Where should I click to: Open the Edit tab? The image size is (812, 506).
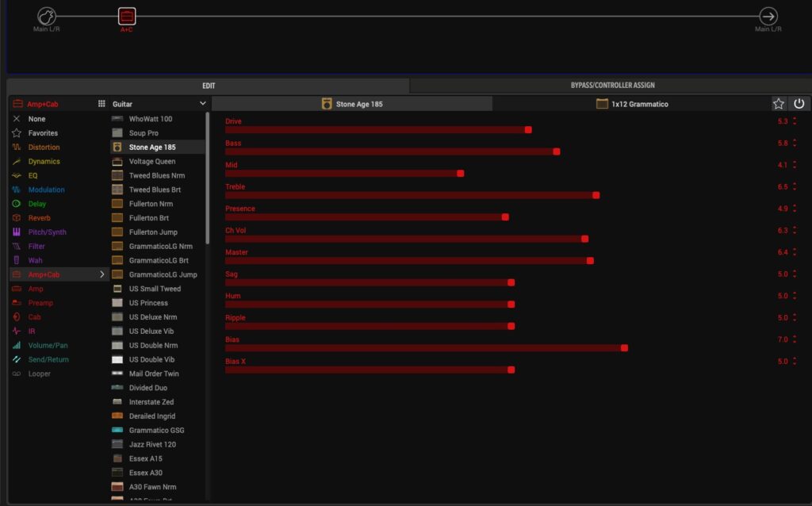(208, 86)
